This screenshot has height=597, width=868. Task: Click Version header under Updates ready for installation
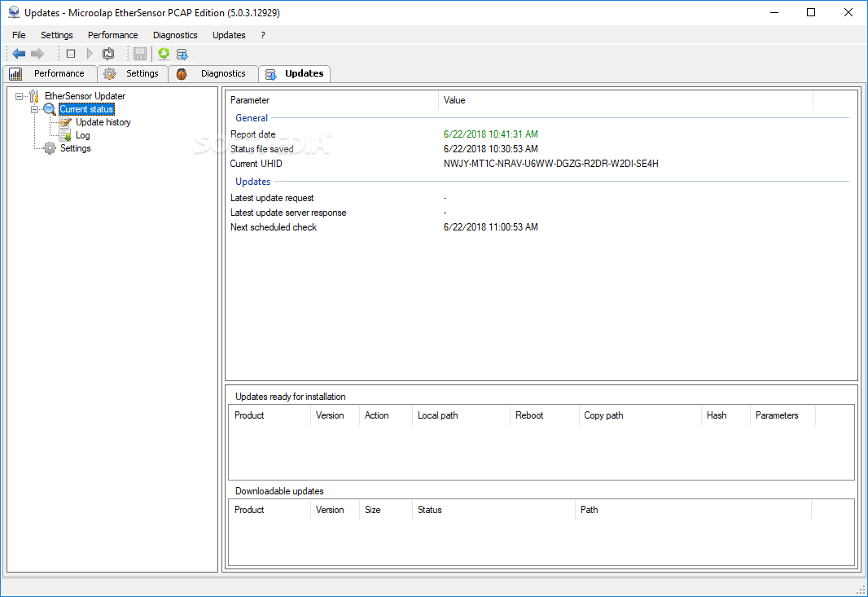pos(335,415)
